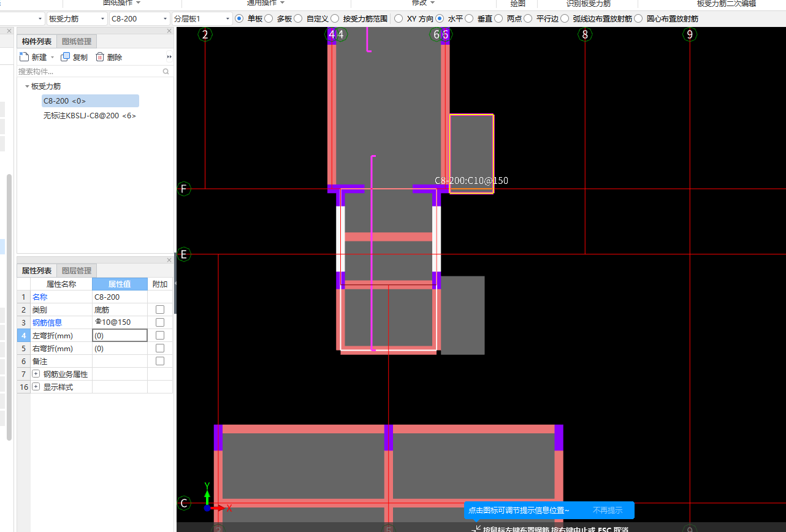Click the left sidebar vertical scrollbar

point(9,306)
